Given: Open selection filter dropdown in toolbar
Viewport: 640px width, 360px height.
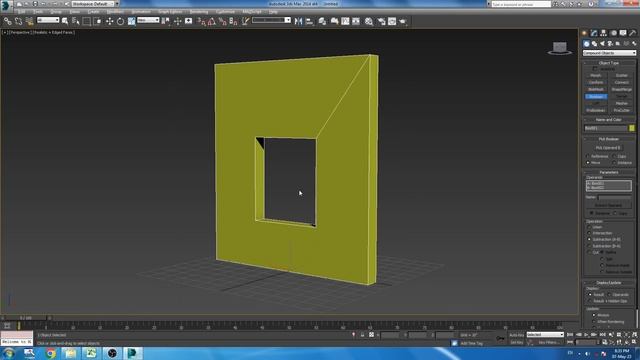Looking at the screenshot, I should pos(48,20).
